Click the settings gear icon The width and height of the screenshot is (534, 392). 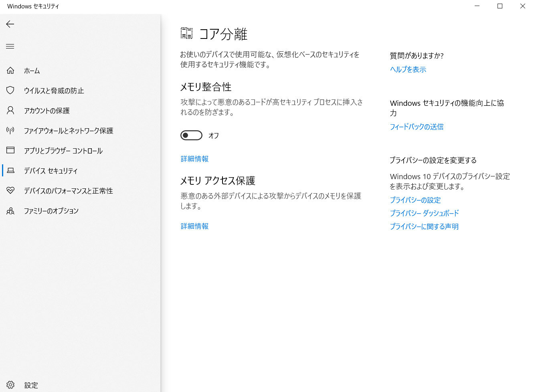[10, 385]
